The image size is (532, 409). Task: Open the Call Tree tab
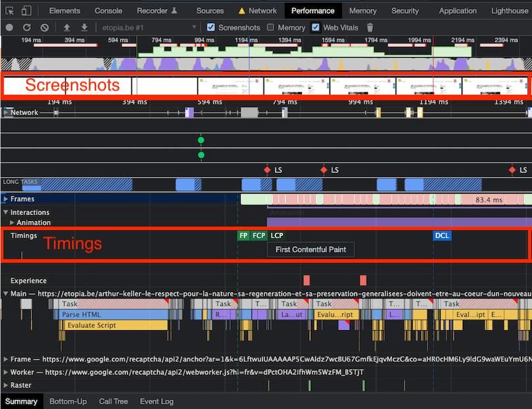[114, 401]
